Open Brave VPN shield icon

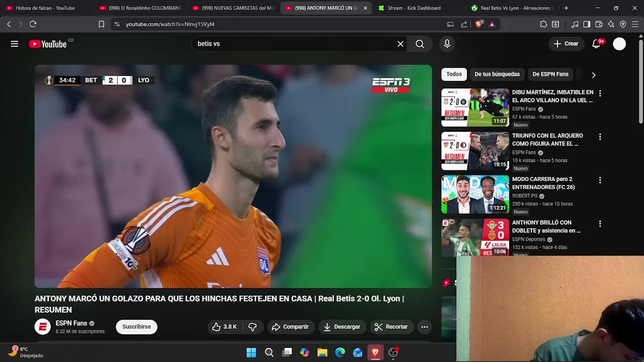(x=623, y=24)
